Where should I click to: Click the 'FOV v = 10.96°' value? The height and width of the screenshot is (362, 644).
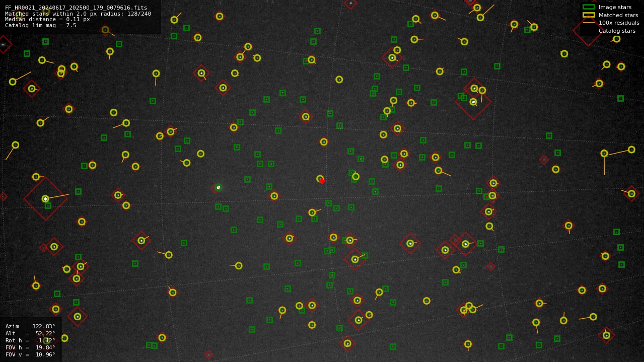pyautogui.click(x=30, y=355)
